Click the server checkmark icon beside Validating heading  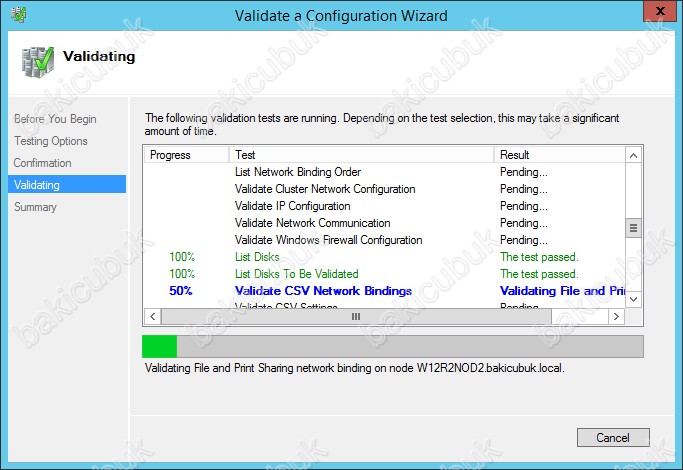[38, 62]
